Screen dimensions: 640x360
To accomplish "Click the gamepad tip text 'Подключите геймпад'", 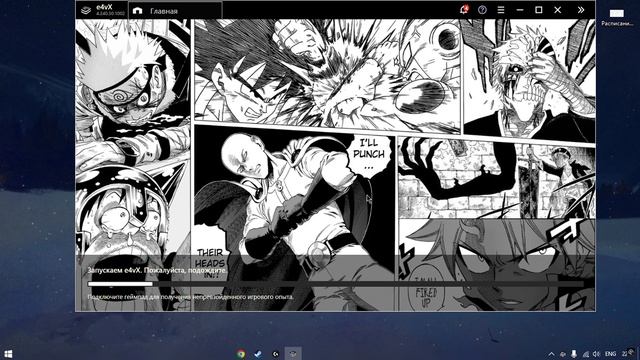I will pyautogui.click(x=190, y=297).
